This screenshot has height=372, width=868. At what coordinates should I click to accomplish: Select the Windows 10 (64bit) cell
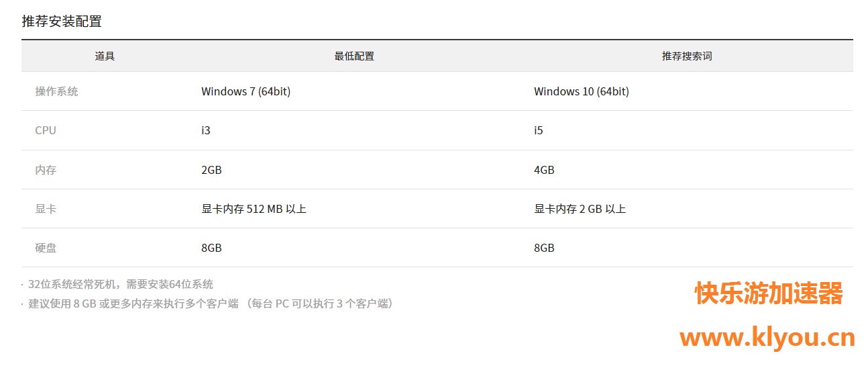pos(581,91)
